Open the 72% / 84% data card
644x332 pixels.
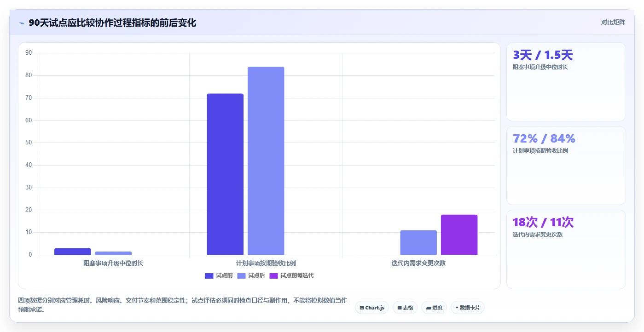point(566,166)
